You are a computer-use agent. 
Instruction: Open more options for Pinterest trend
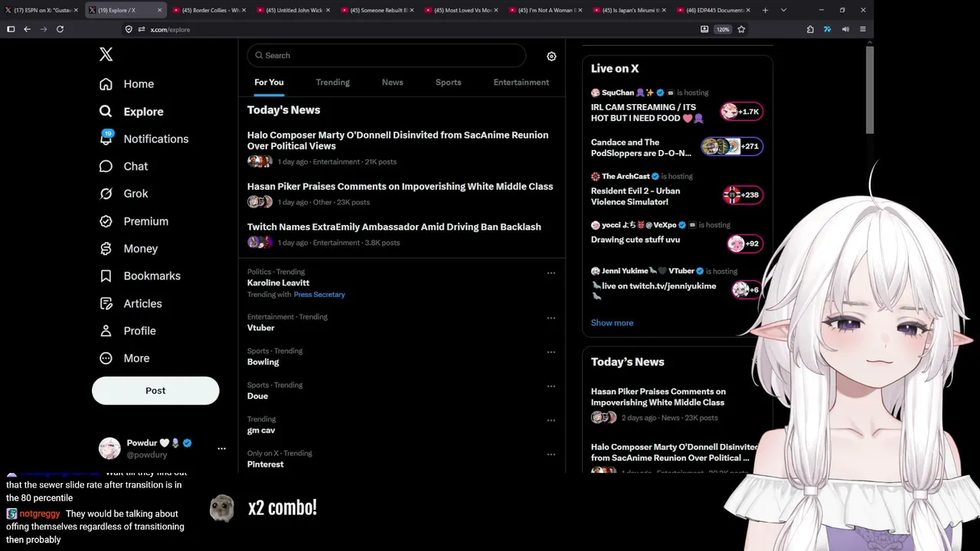click(x=550, y=455)
